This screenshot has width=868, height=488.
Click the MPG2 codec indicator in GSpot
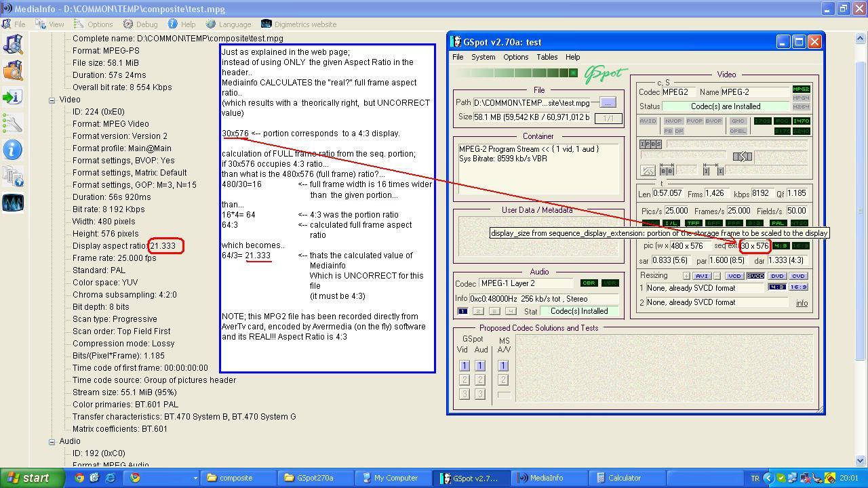coord(801,89)
